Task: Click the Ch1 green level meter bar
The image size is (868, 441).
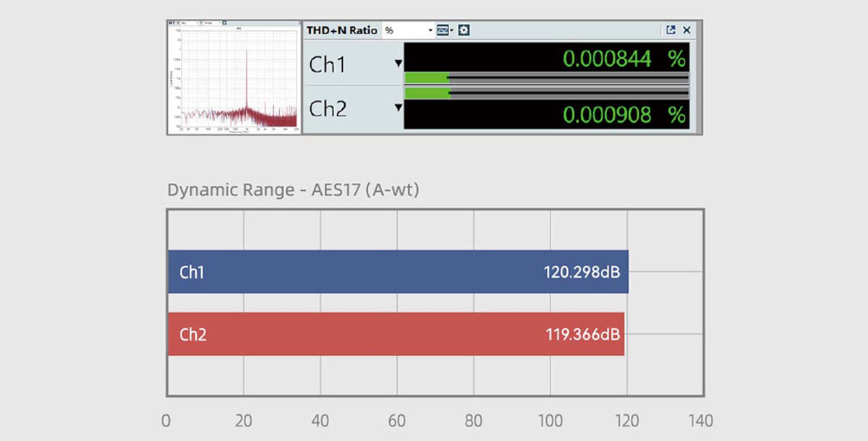Action: click(x=427, y=78)
